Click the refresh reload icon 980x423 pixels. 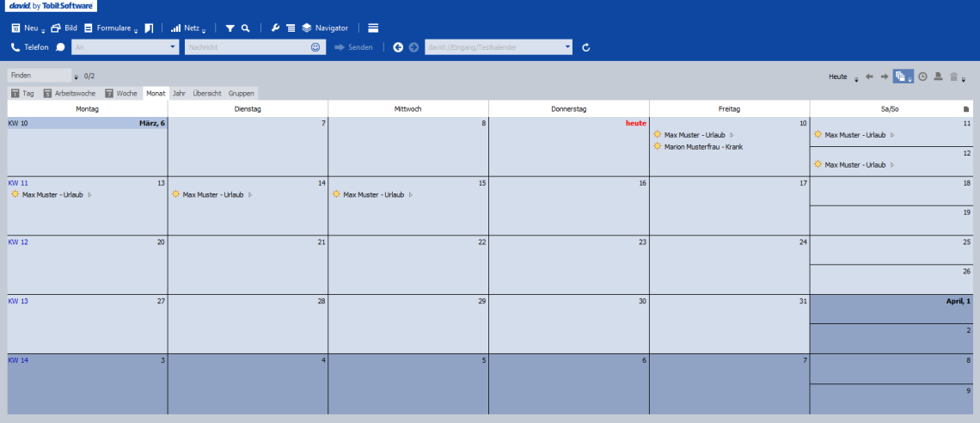coord(586,47)
